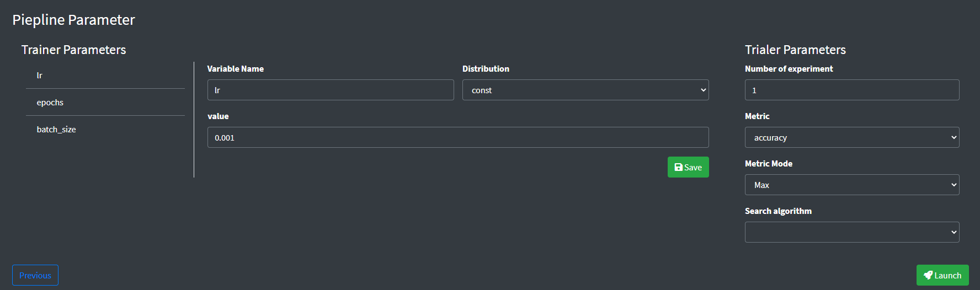This screenshot has height=290, width=980.
Task: Click the Distribution label
Action: [x=486, y=69]
